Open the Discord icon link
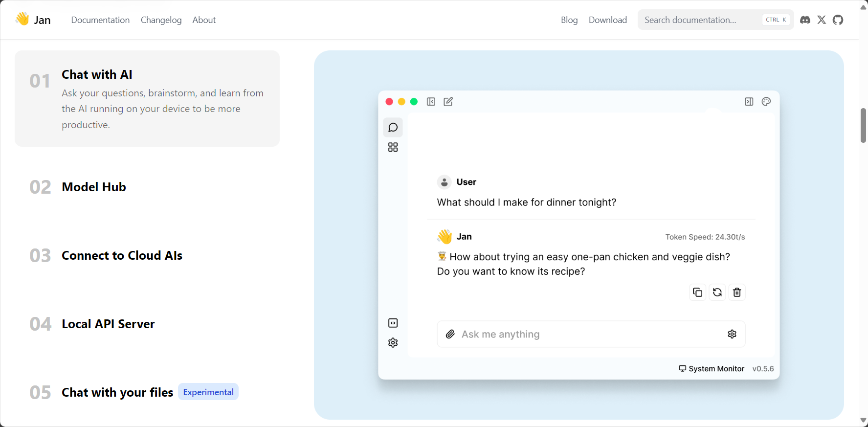Viewport: 868px width, 427px height. point(805,20)
